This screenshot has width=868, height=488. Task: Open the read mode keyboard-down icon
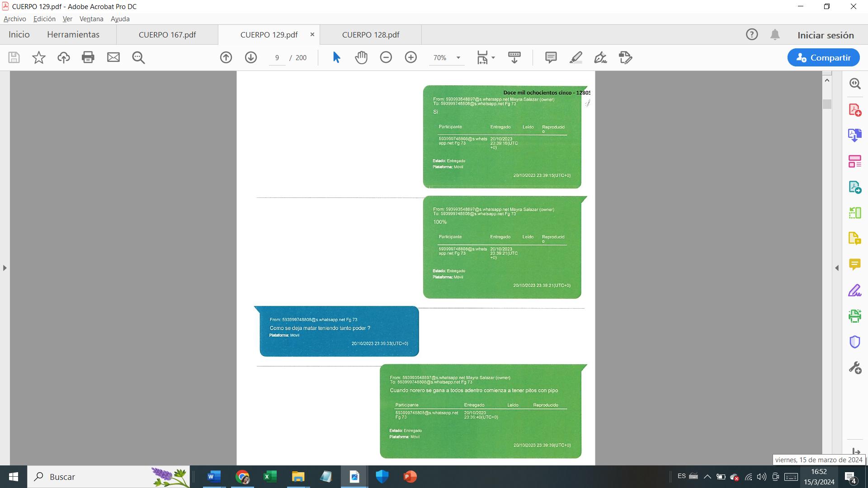point(514,57)
